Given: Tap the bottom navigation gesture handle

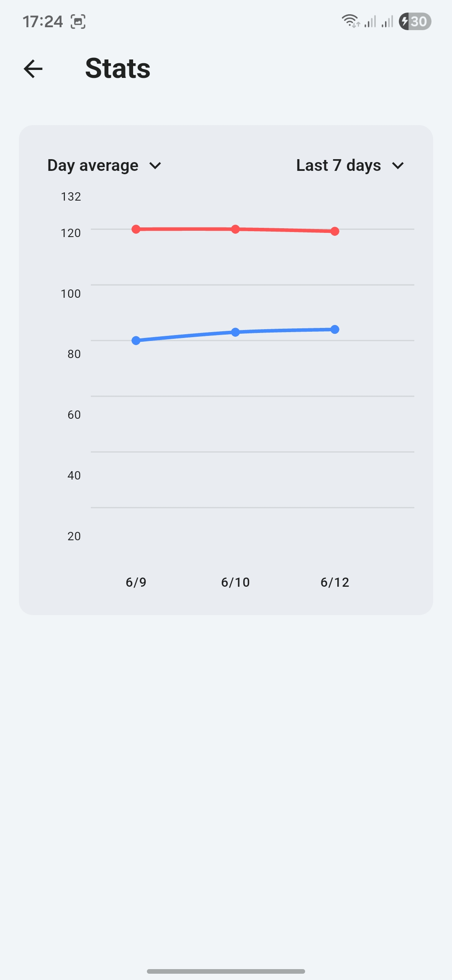Looking at the screenshot, I should coord(226,971).
